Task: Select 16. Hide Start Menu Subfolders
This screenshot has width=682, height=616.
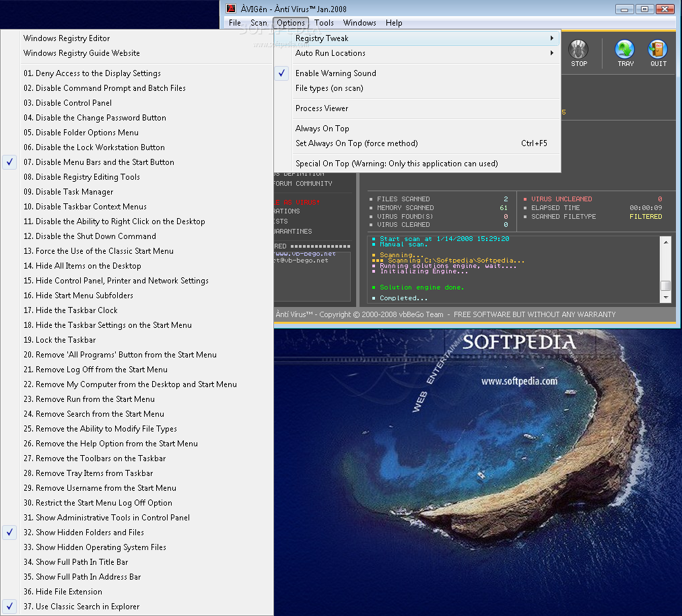Action: pos(137,295)
